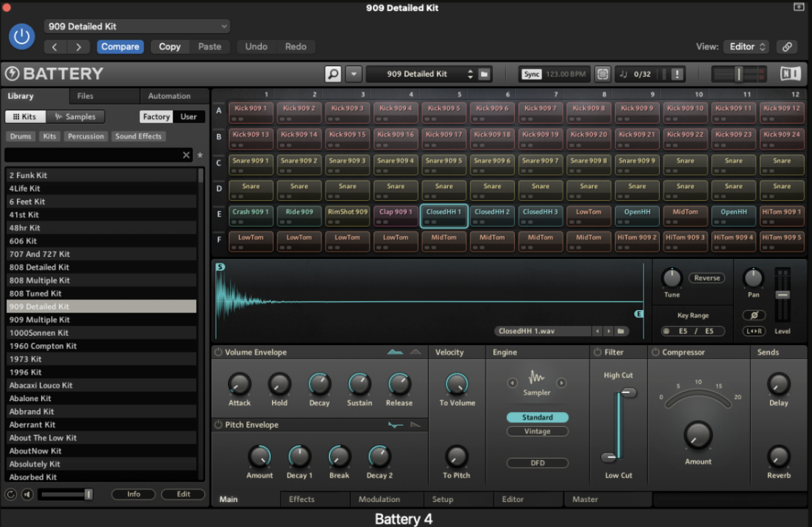Click the Edit button in browser
812x527 pixels.
coord(183,494)
